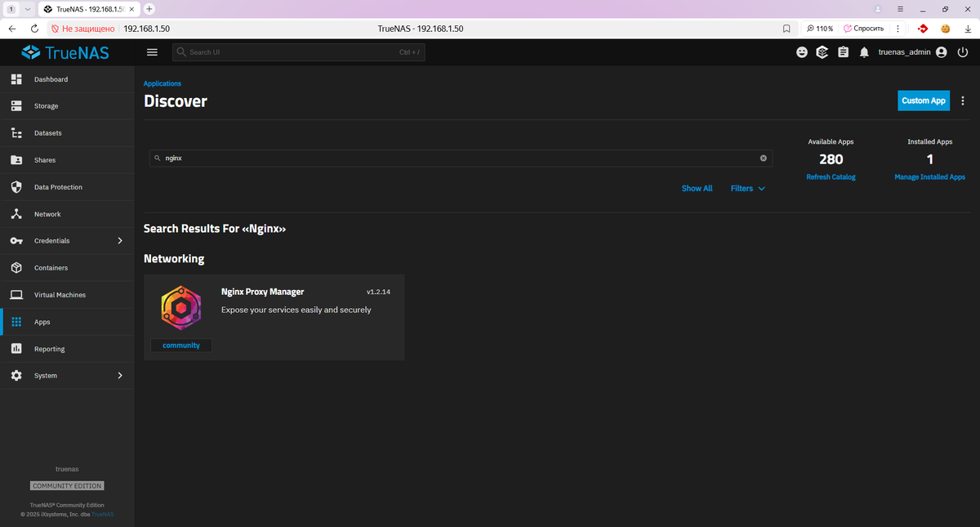Open the Nginx Proxy Manager app logo
The image size is (980, 527).
click(x=180, y=308)
